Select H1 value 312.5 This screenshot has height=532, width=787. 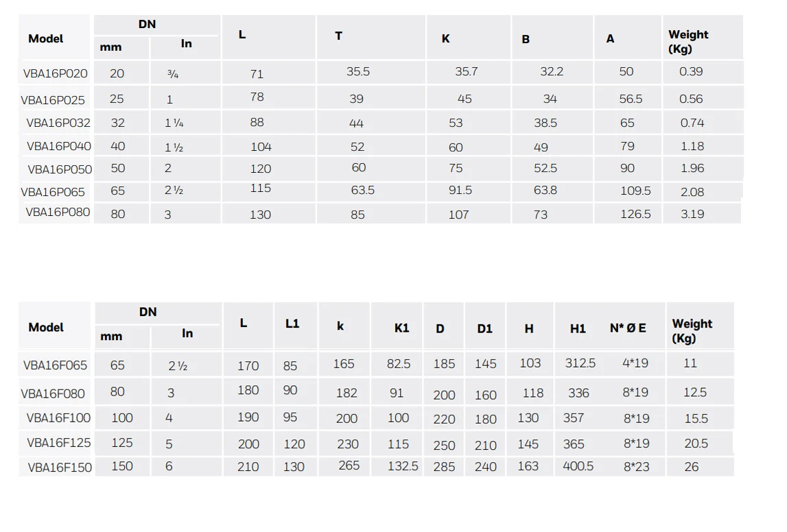point(580,363)
